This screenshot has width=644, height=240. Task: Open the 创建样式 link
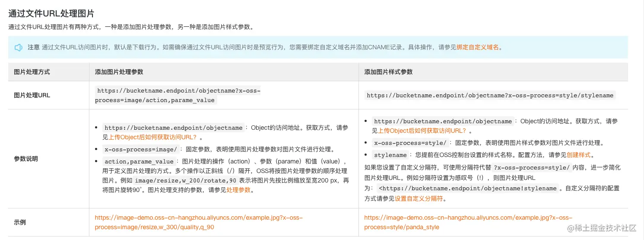579,155
